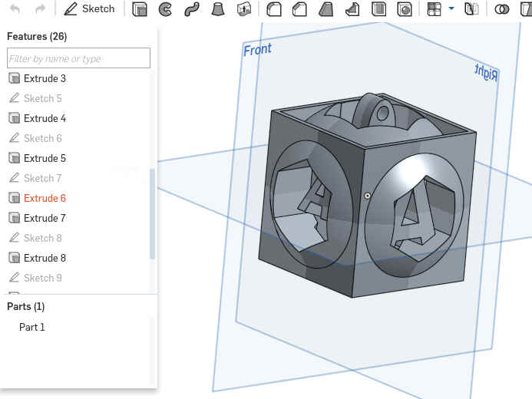This screenshot has width=532, height=399.
Task: Select the Shell tool
Action: pos(378,9)
